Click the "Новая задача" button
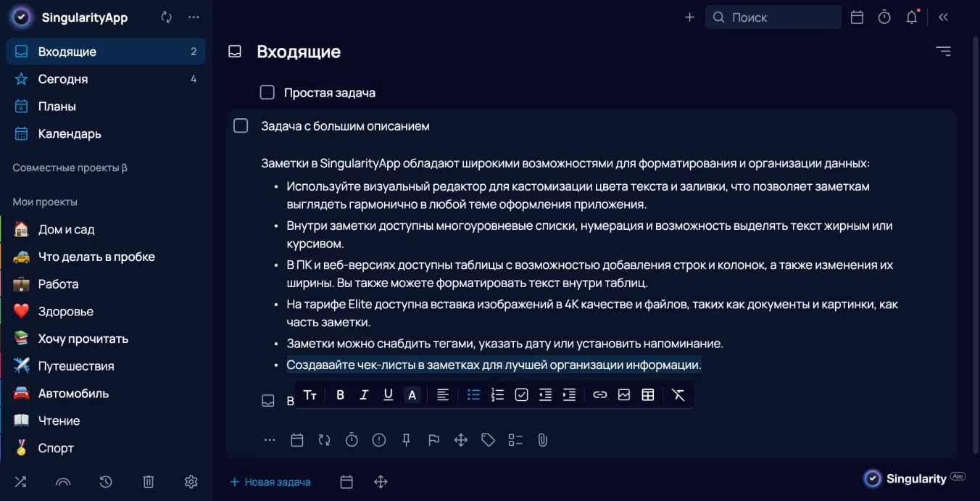Viewport: 980px width, 501px height. pyautogui.click(x=270, y=482)
